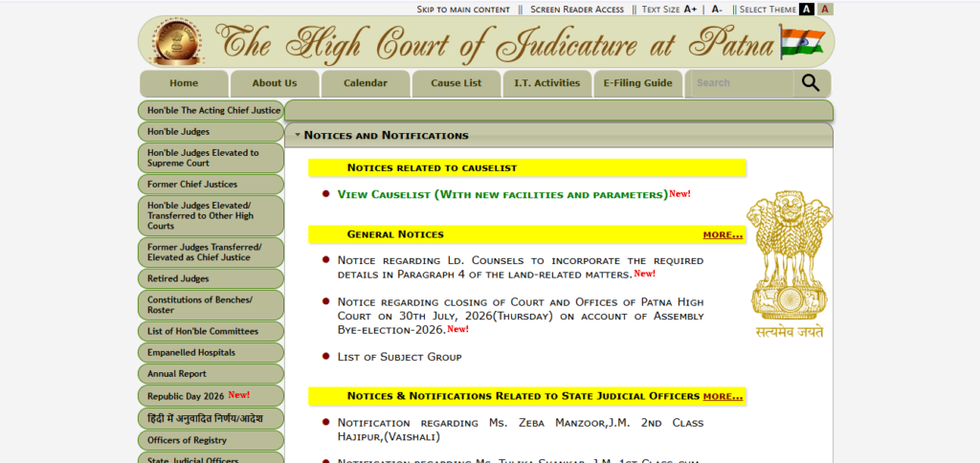Screen dimensions: 980x463
Task: Select the black theme swatch
Action: (806, 10)
